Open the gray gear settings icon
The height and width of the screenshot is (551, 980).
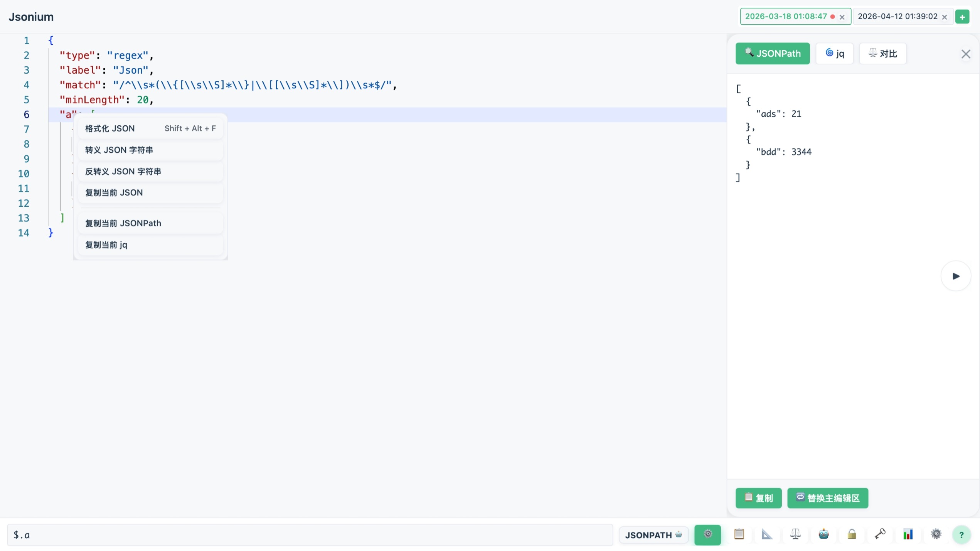pos(936,534)
